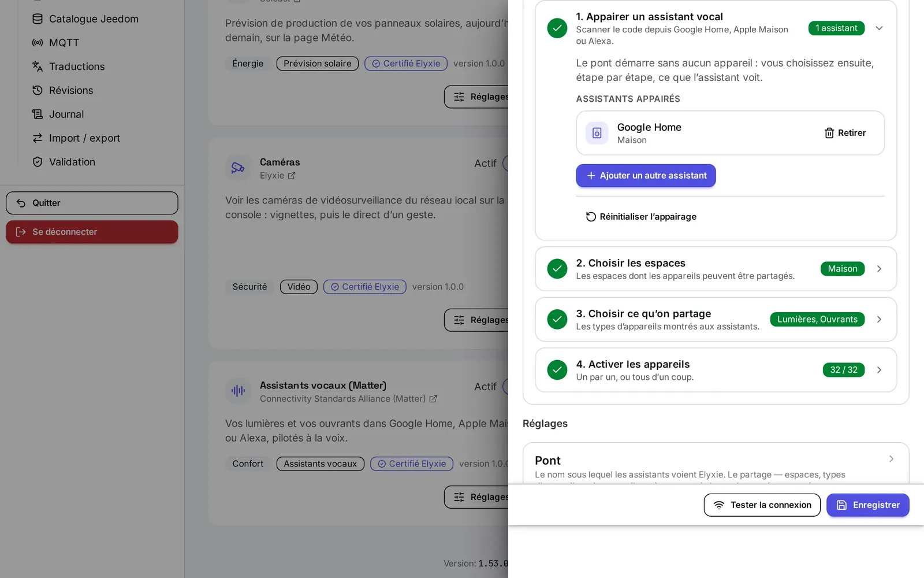Open Révisions in the sidebar
Viewport: 924px width, 578px height.
point(62,91)
